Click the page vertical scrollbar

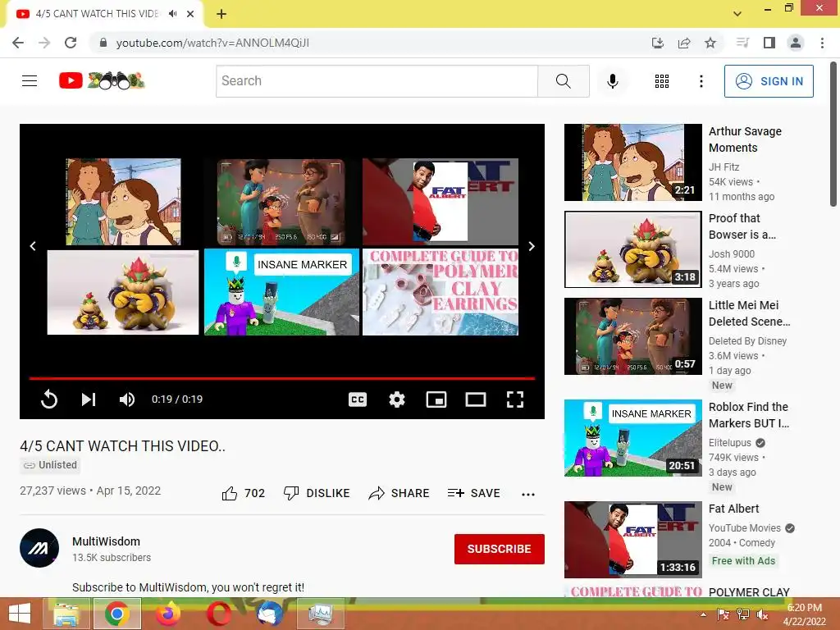pyautogui.click(x=833, y=134)
